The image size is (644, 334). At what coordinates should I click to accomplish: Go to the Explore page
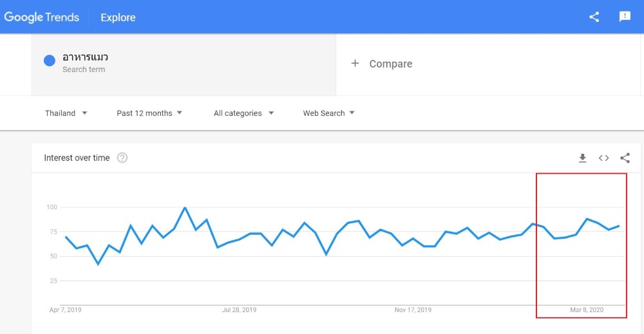coord(118,17)
